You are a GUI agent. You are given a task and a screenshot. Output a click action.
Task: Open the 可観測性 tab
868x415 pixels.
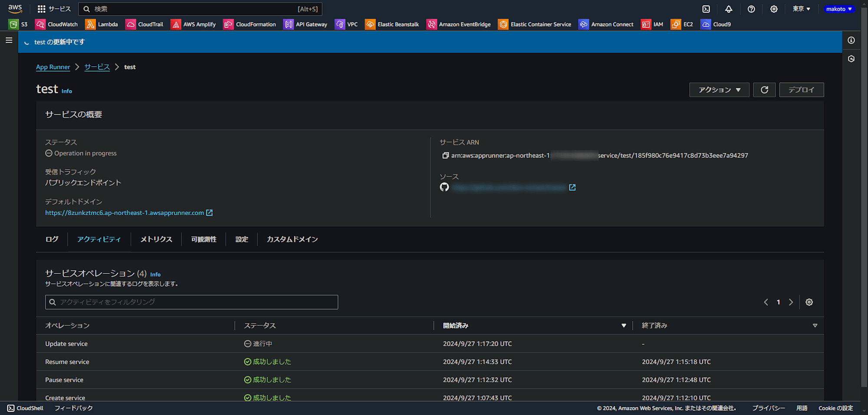[204, 239]
